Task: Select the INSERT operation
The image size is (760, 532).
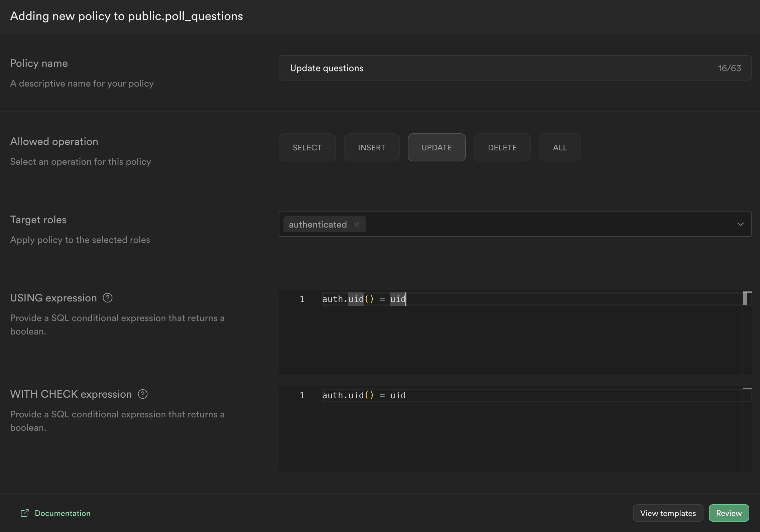Action: coord(371,147)
